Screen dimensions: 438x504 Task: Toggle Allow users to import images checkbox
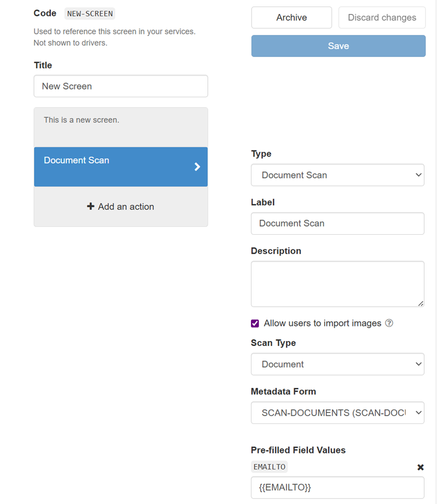tap(255, 323)
